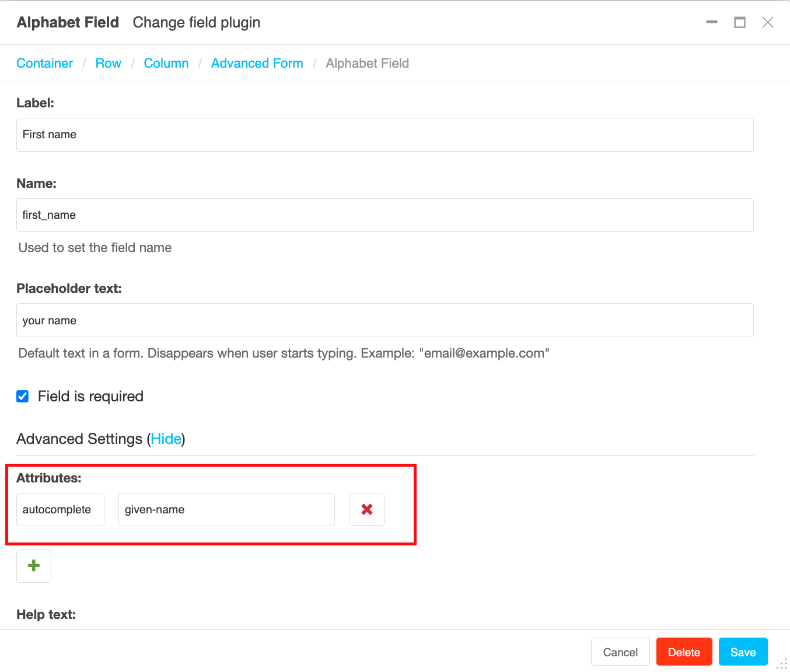Open the Column breadcrumb link
Image resolution: width=790 pixels, height=672 pixels.
[166, 63]
